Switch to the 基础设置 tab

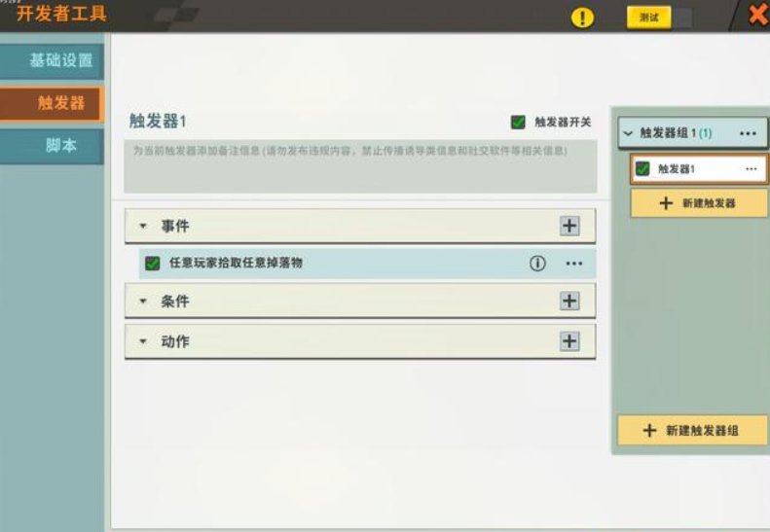(53, 60)
